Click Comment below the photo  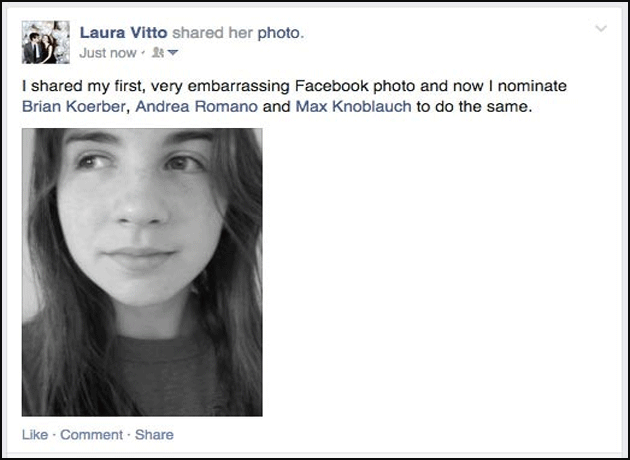(91, 435)
